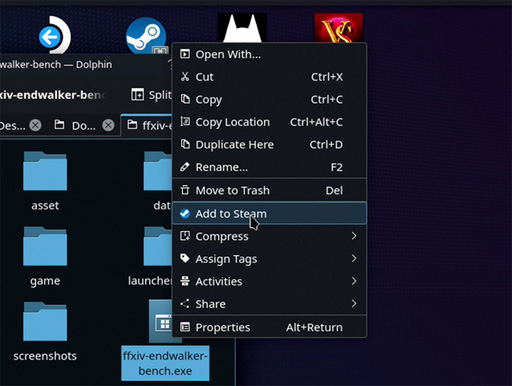This screenshot has width=512, height=386.
Task: Click the Return to Gaming Mode desktop icon
Action: pos(54,35)
